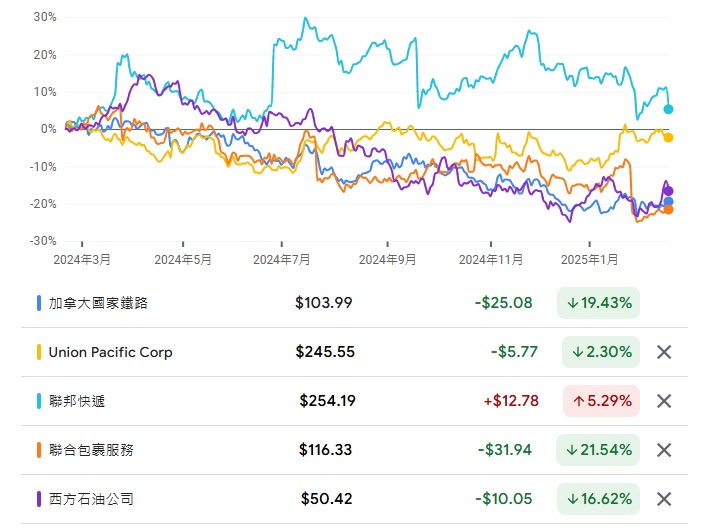
Task: Open the 聯邦快遞 stock entry
Action: point(354,401)
